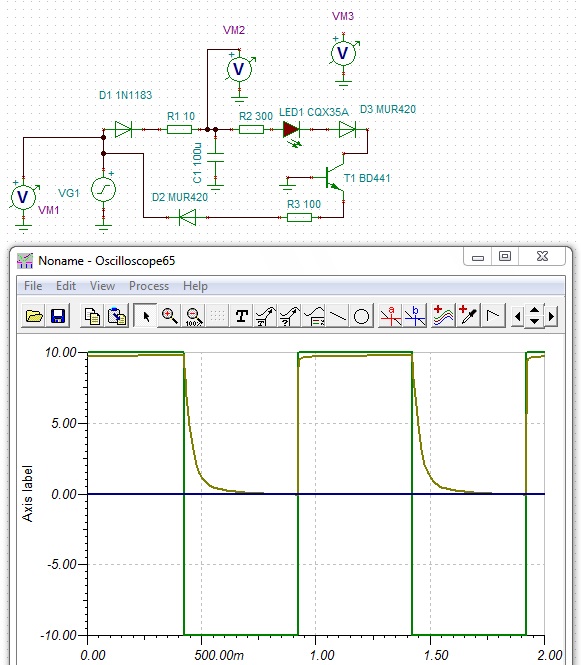Image resolution: width=581 pixels, height=665 pixels.
Task: Click the D3 diode symbol
Action: click(x=347, y=129)
